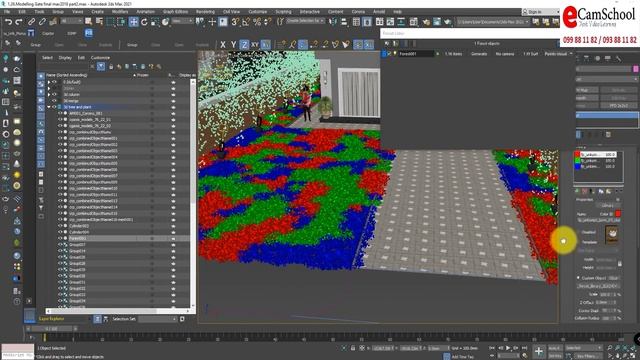Click the Redo arrow in main toolbar
This screenshot has width=640, height=360.
tap(18, 22)
